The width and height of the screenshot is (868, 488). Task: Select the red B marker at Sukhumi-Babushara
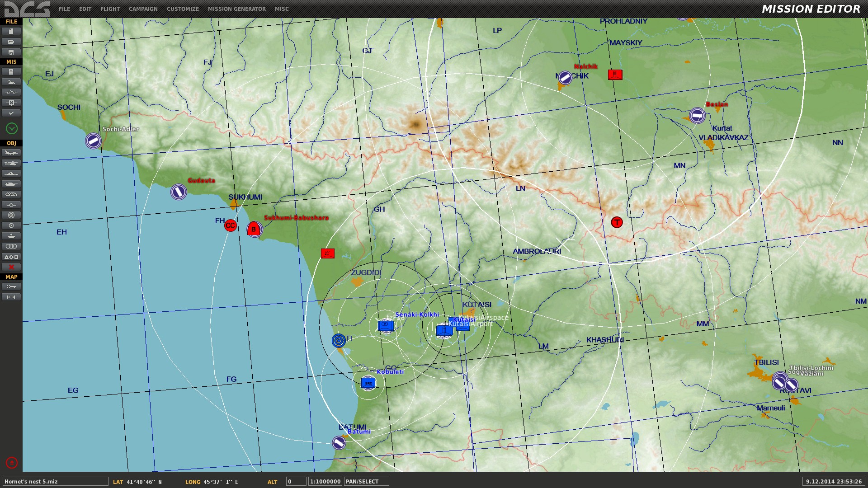254,229
